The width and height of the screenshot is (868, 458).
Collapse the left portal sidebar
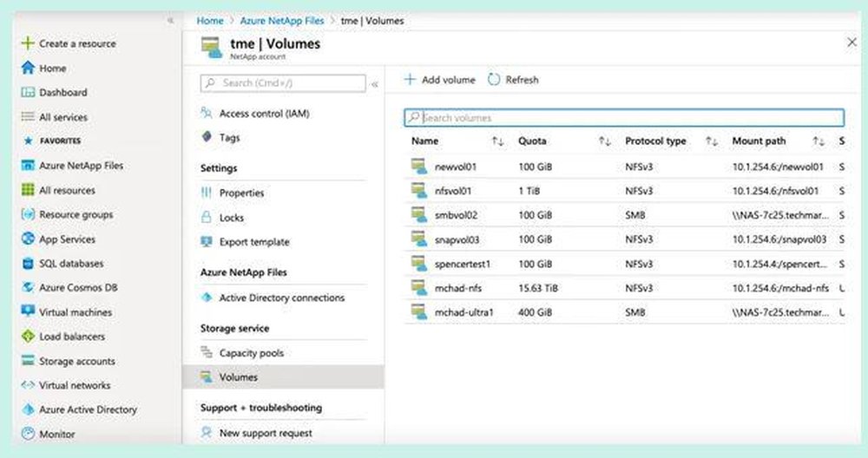(170, 21)
